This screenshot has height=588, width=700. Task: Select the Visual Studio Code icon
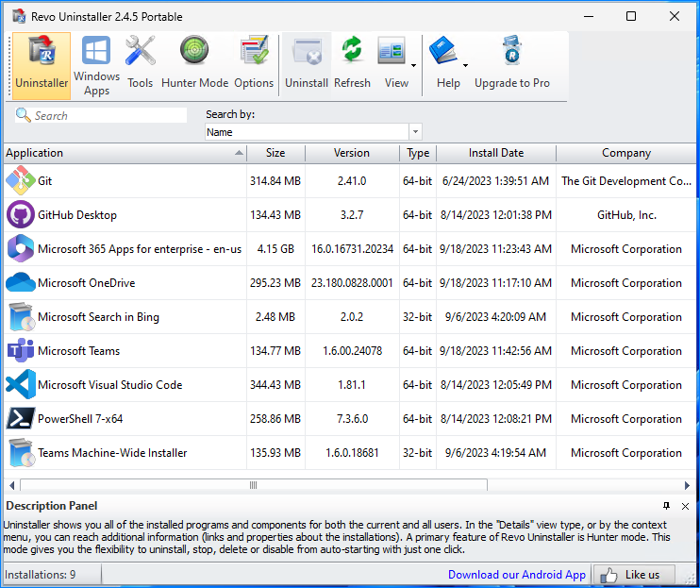click(x=21, y=384)
